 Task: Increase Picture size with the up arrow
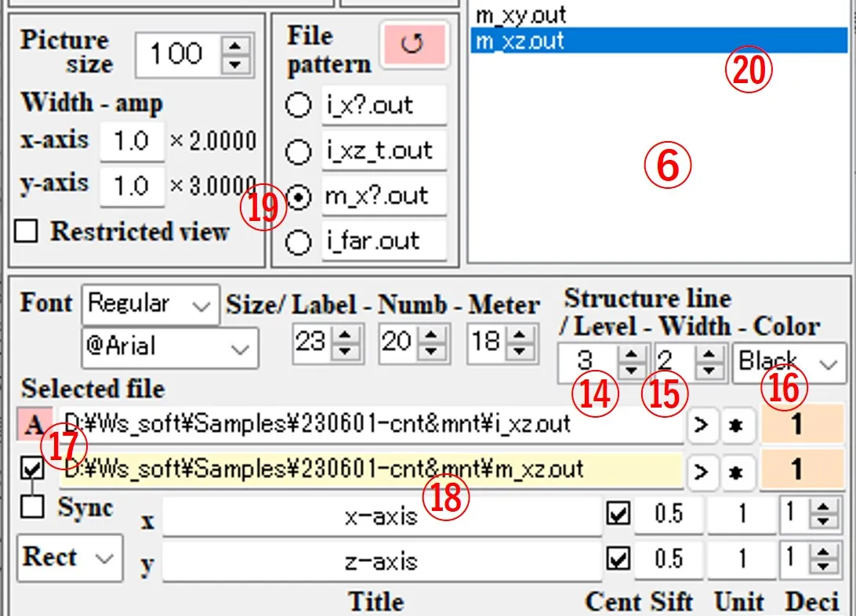pyautogui.click(x=235, y=45)
